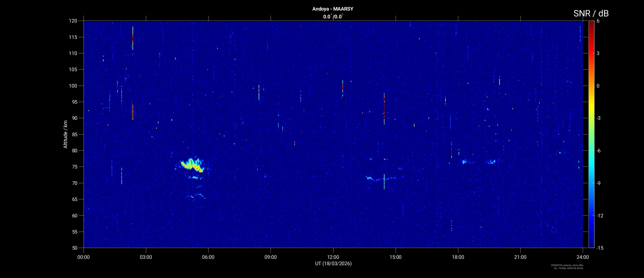The height and width of the screenshot is (278, 644).
Task: Click the SNR / dB colorbar heading
Action: coord(591,13)
